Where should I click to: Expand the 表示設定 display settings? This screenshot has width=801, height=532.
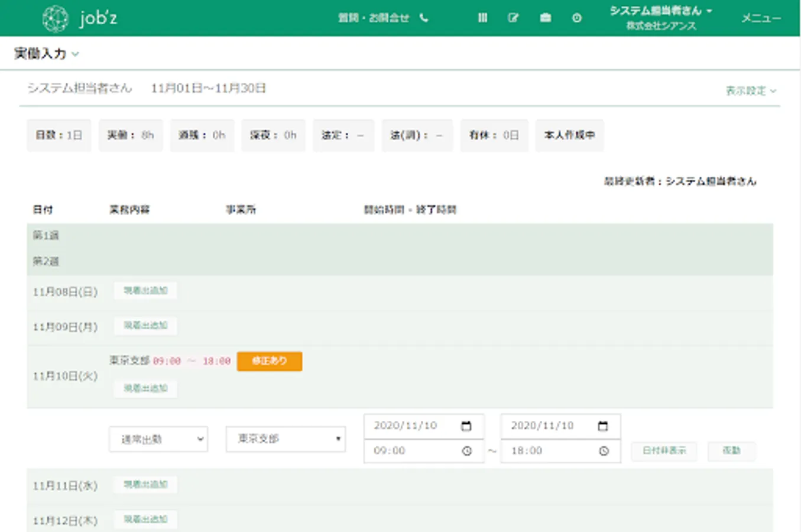tap(751, 90)
